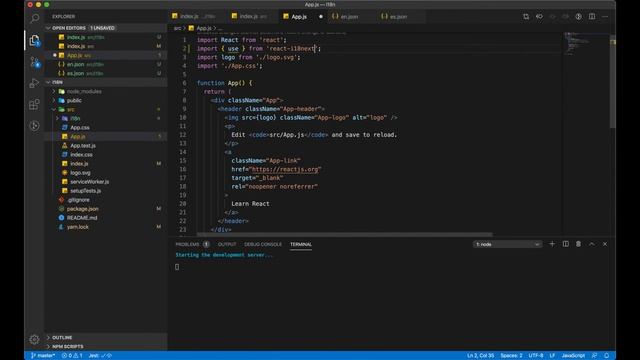Kill the terminal with trash icon
Screen dimensions: 640x360
pyautogui.click(x=578, y=244)
